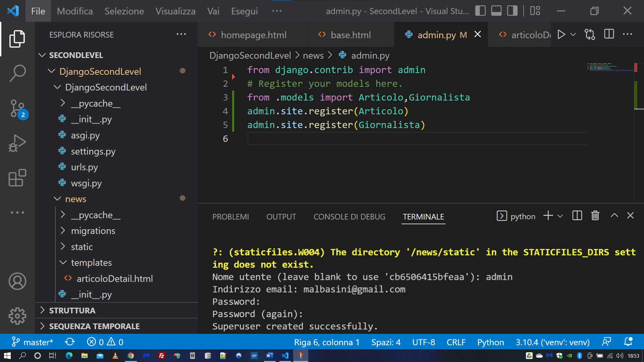Viewport: 644px width, 362px height.
Task: Open the homepage.html editor tab
Action: click(x=253, y=35)
